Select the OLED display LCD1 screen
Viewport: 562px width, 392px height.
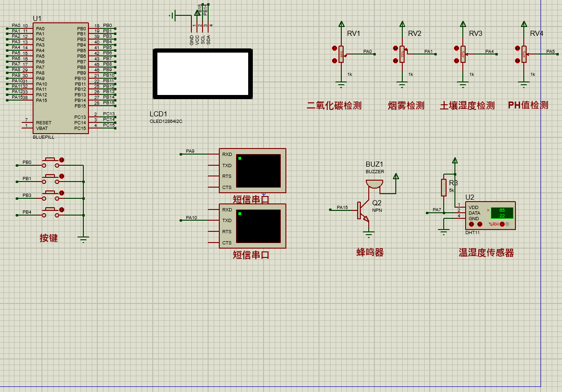203,74
